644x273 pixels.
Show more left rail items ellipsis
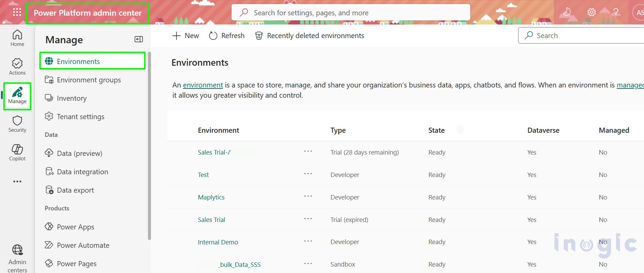[x=17, y=181]
